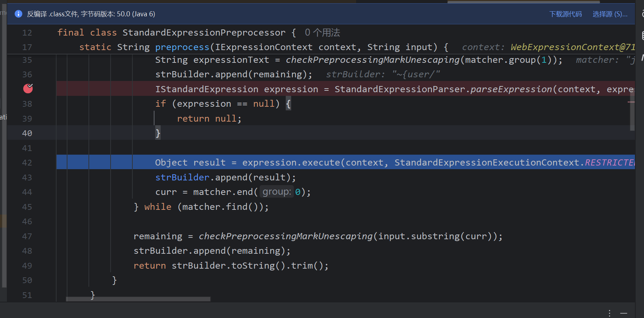This screenshot has width=644, height=318.
Task: Click inline debug value 'WebExpressionContext@71'
Action: tap(573, 47)
